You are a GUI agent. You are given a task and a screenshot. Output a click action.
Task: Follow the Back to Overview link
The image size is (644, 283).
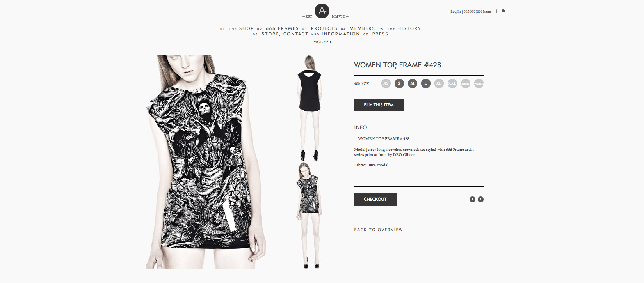(378, 230)
